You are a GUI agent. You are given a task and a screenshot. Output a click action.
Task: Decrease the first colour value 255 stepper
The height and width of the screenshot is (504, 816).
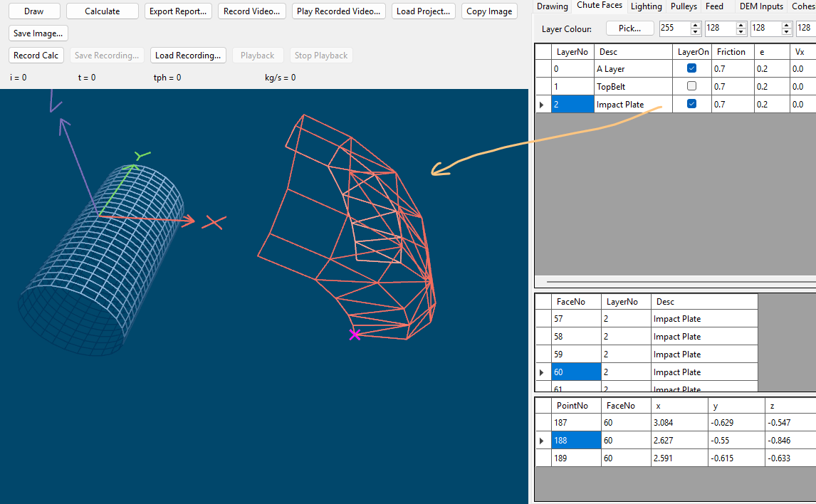[x=695, y=32]
